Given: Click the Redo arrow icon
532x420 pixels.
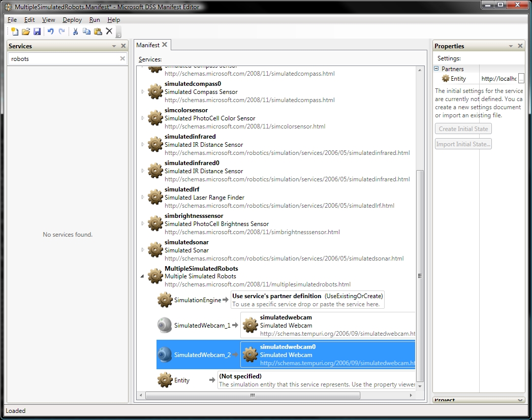Looking at the screenshot, I should [62, 31].
